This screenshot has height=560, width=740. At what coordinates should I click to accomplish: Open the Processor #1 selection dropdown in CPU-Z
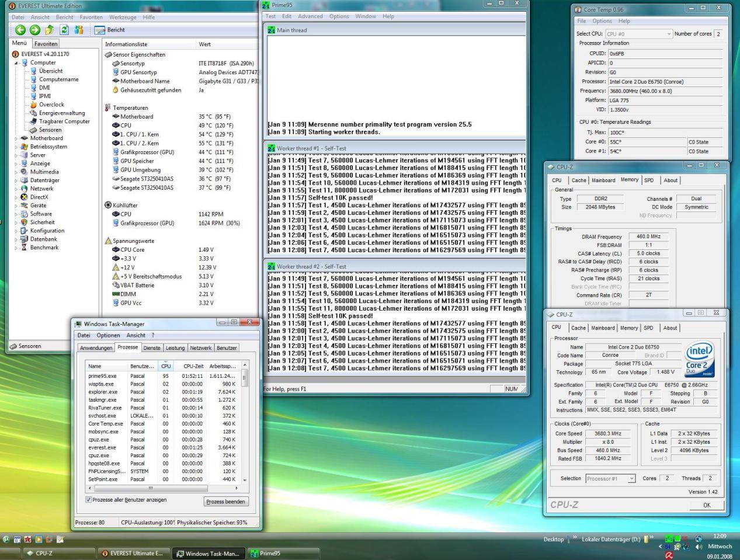[610, 479]
